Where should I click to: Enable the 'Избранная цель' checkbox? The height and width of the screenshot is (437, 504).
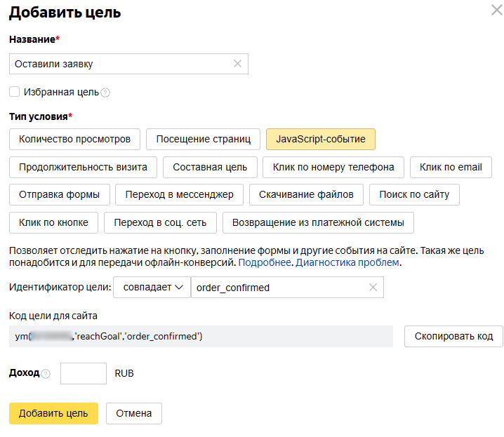coord(14,92)
